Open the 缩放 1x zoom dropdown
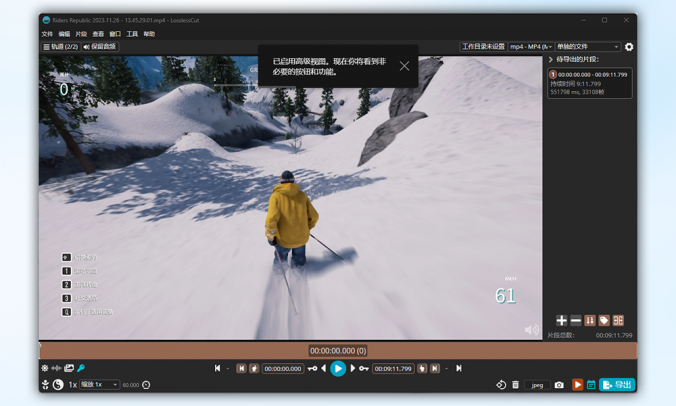Screen dimensions: 676x406 pyautogui.click(x=99, y=385)
